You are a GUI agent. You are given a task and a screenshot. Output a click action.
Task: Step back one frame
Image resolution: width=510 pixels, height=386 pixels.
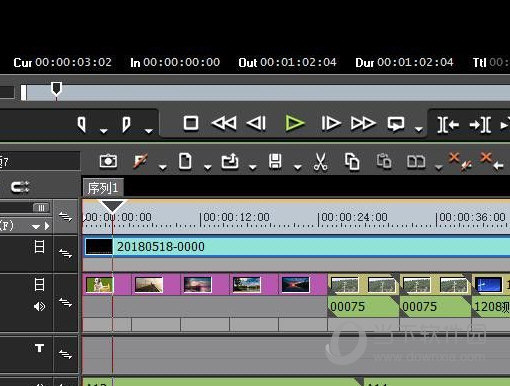(x=256, y=123)
